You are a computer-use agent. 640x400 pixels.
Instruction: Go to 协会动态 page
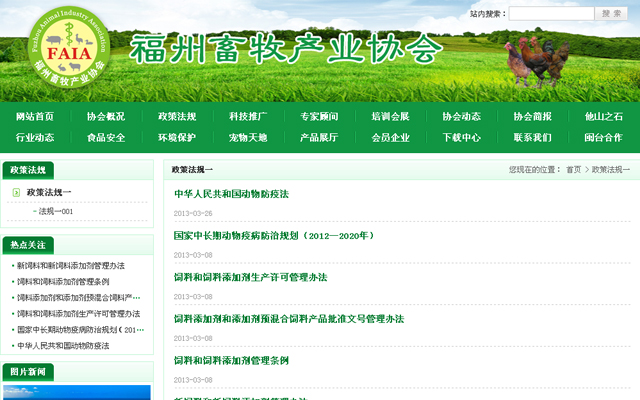(461, 117)
